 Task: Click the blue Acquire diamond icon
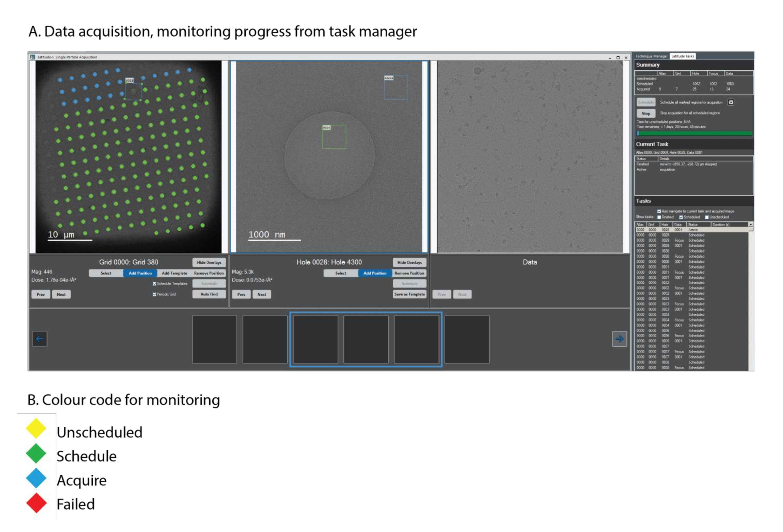click(36, 478)
